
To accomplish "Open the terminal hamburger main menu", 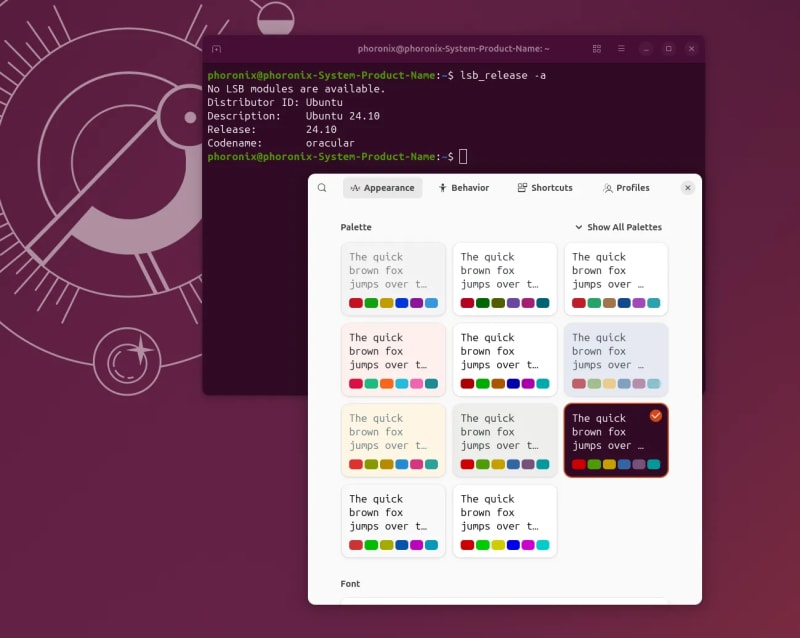I will click(621, 48).
